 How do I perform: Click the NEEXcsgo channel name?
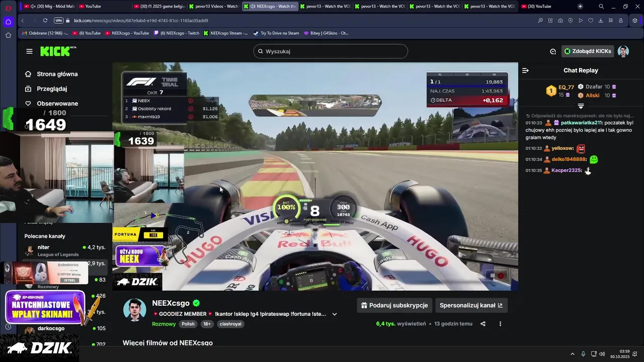click(x=171, y=303)
